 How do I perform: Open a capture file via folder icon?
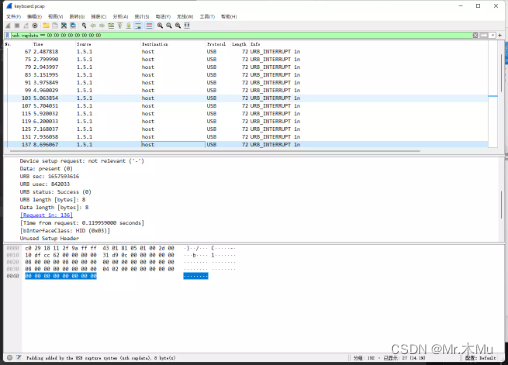(46, 26)
